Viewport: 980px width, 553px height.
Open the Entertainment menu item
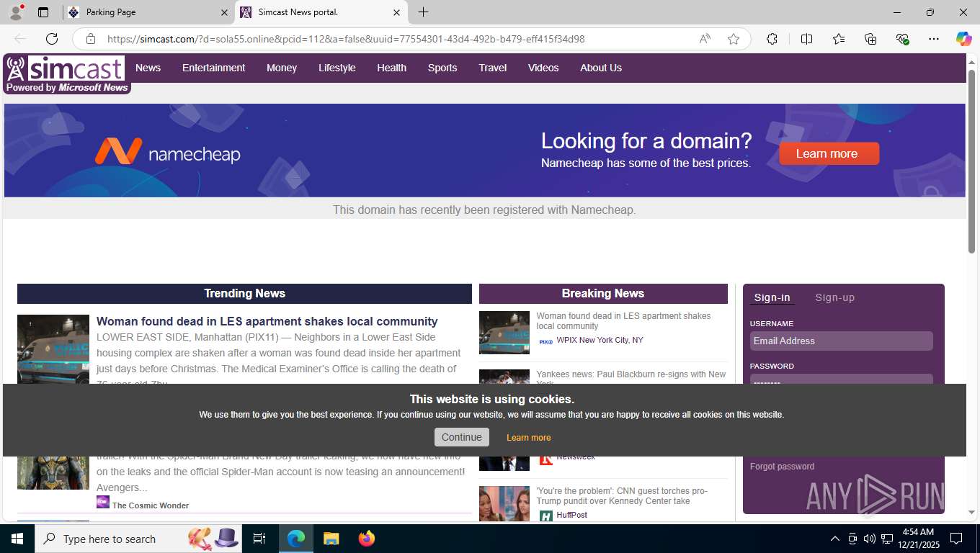pos(213,68)
